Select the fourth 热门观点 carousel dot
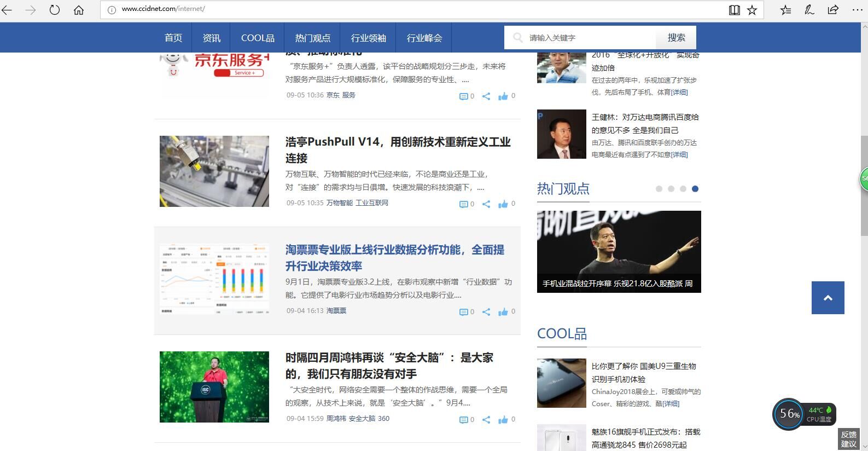This screenshot has width=868, height=451. point(695,189)
